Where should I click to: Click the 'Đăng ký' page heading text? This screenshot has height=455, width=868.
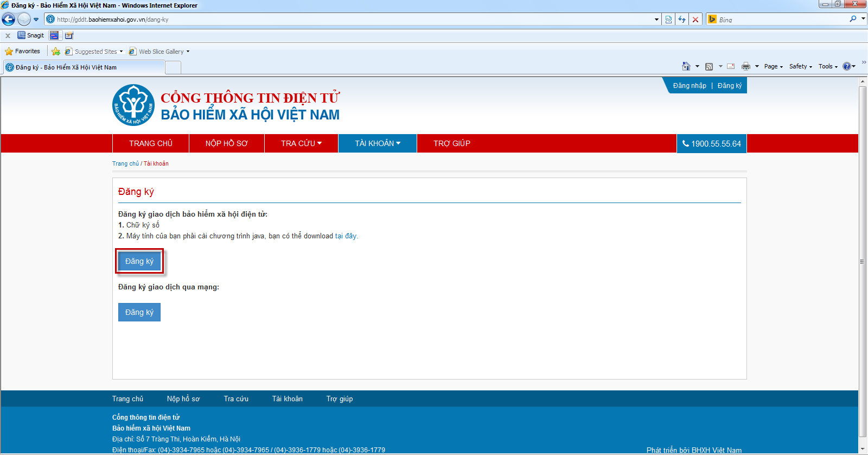coord(136,192)
